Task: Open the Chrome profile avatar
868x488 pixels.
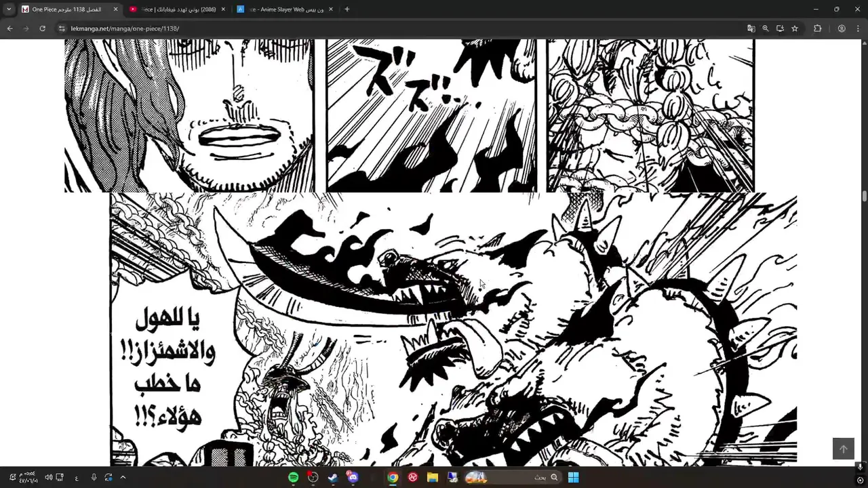Action: (x=842, y=28)
